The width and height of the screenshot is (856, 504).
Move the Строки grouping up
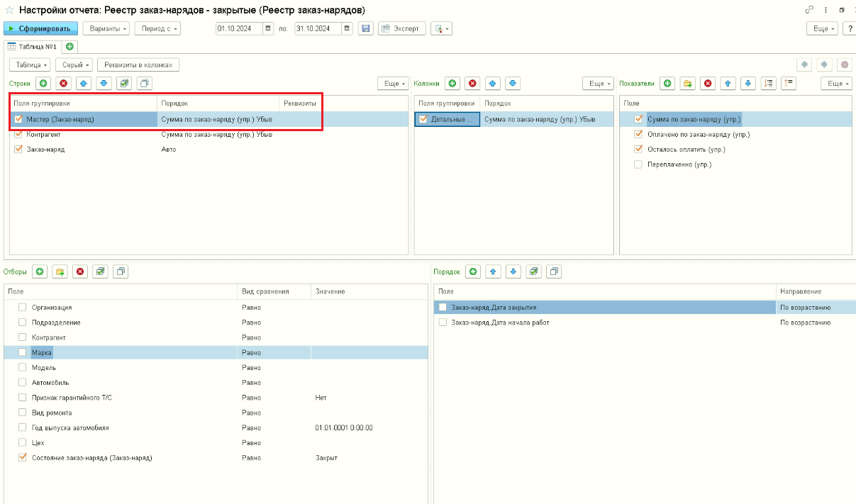tap(83, 84)
